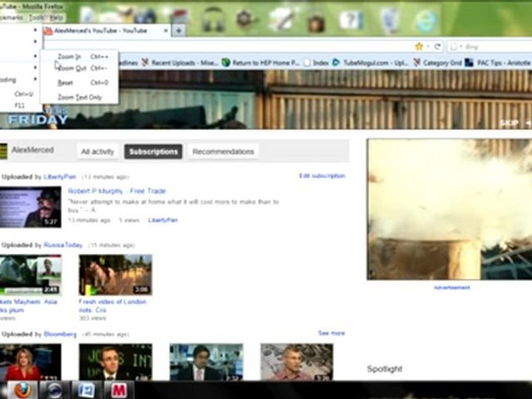Play Bloomberg thumbnail with man in pink shirt

[x=297, y=362]
